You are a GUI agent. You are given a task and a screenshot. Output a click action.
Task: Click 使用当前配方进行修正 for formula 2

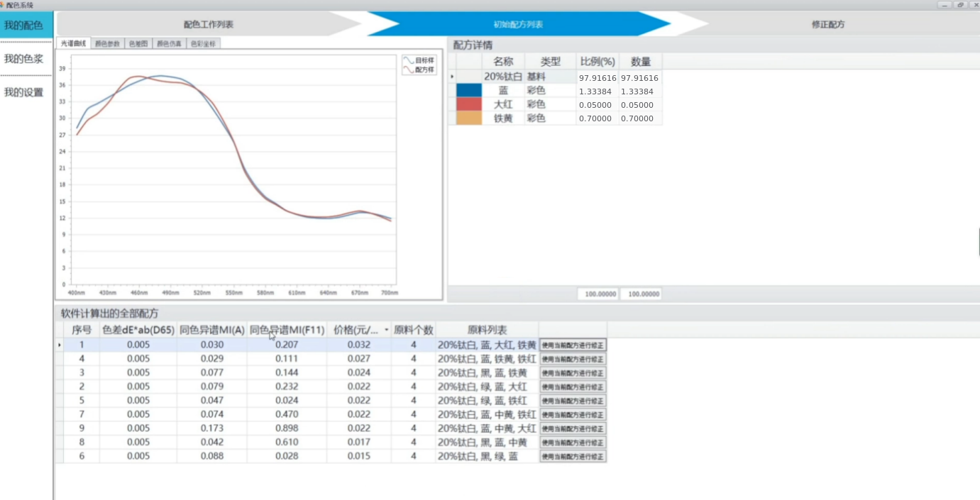[x=573, y=387]
